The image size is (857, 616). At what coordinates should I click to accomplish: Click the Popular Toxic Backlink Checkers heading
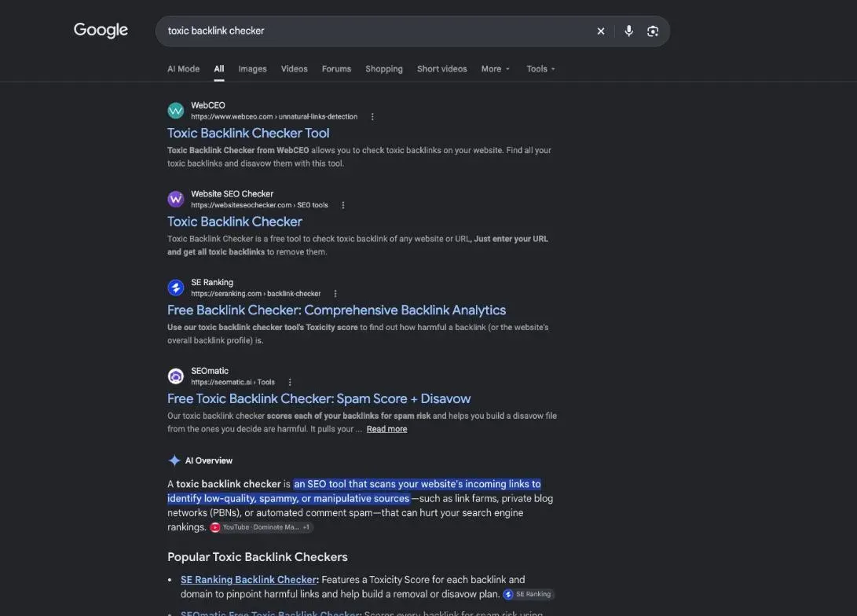tap(258, 557)
